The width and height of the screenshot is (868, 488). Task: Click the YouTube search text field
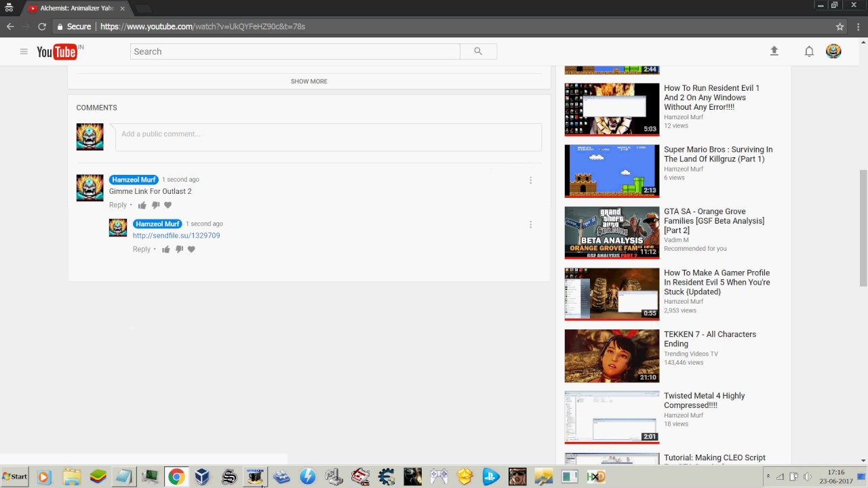pos(295,52)
